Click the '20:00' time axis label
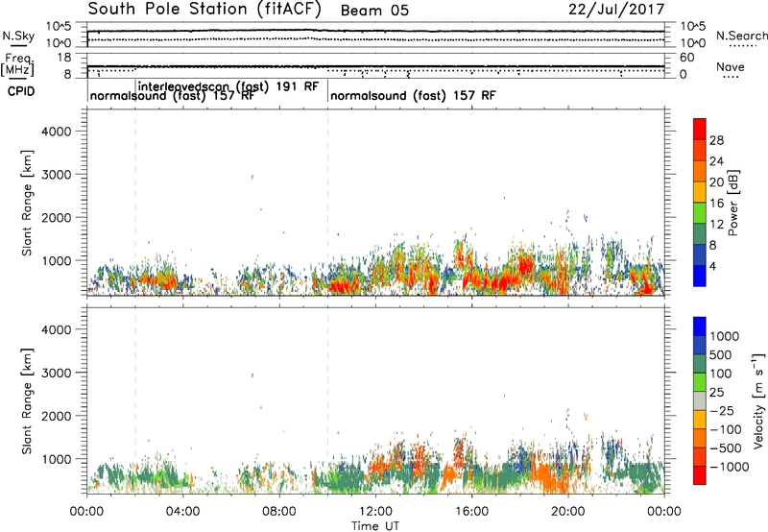Viewport: 768px width, 532px height. [x=567, y=512]
